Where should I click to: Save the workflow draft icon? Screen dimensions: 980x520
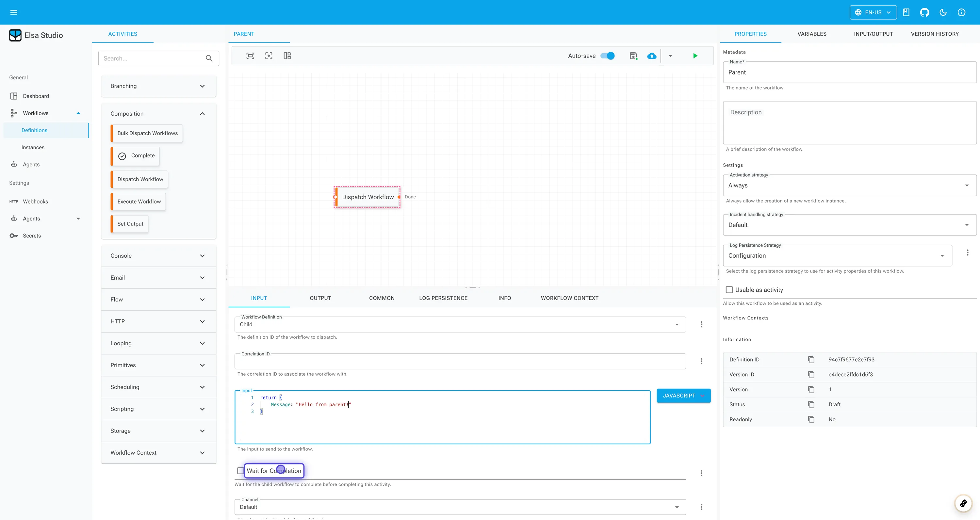633,56
